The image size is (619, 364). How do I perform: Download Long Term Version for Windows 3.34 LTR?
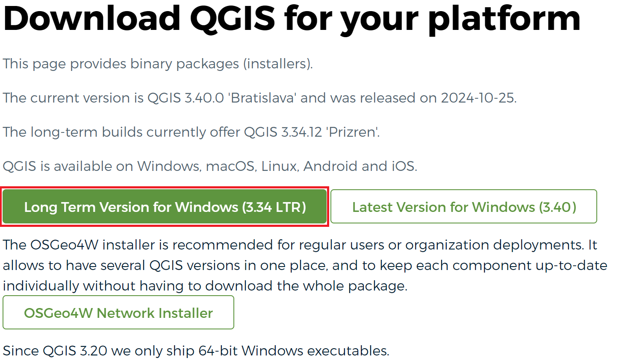(x=165, y=207)
